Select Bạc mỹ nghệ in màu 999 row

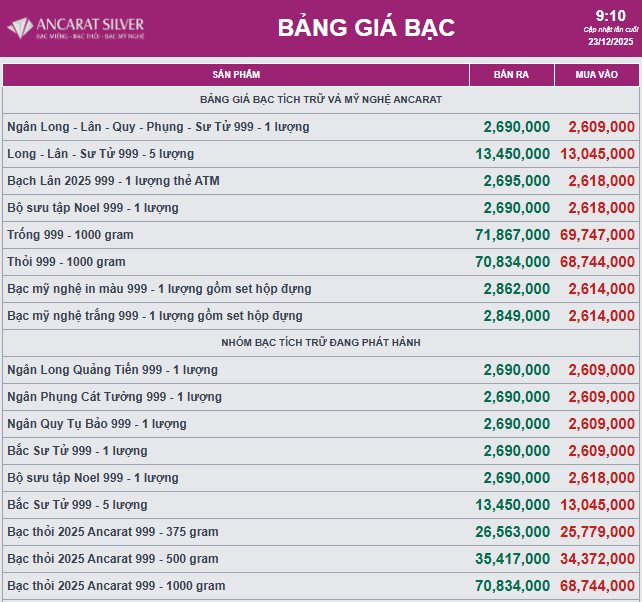[159, 289]
